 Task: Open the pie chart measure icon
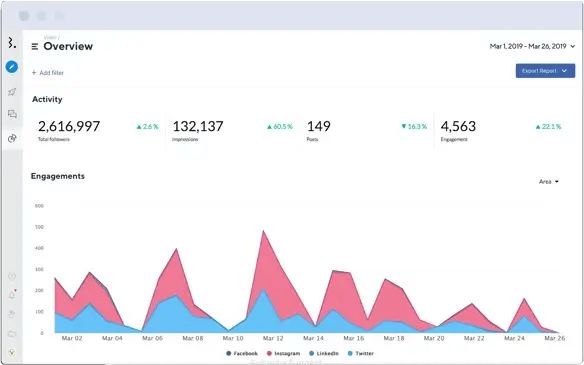tap(12, 138)
